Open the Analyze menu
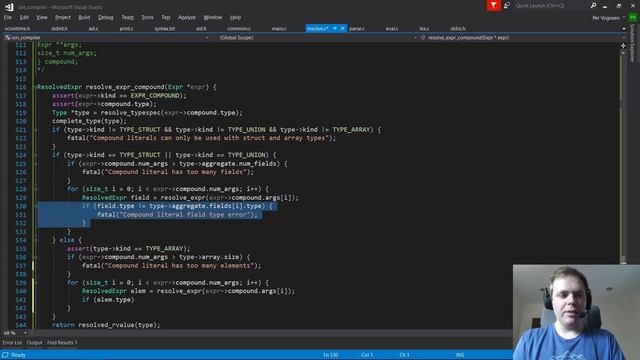Image resolution: width=640 pixels, height=360 pixels. pyautogui.click(x=187, y=18)
